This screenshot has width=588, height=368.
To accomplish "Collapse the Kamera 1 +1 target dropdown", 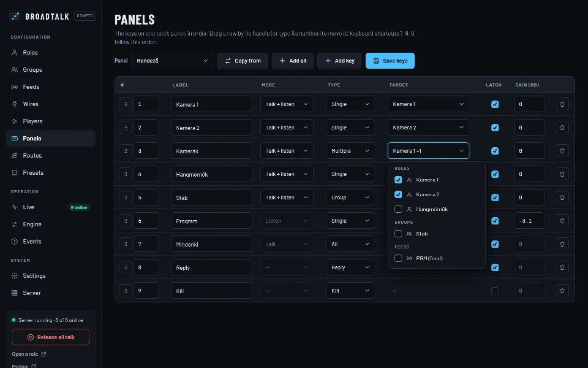I will click(x=428, y=151).
